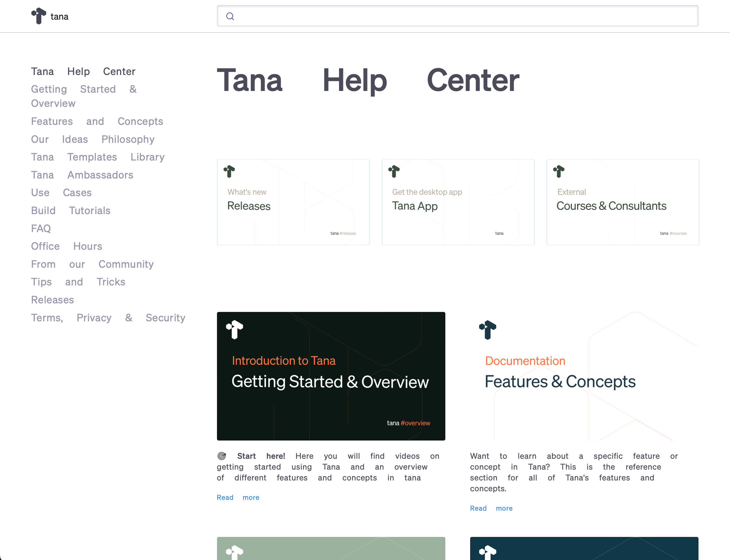Select Tips and Tricks in sidebar
Image resolution: width=731 pixels, height=560 pixels.
pos(78,282)
